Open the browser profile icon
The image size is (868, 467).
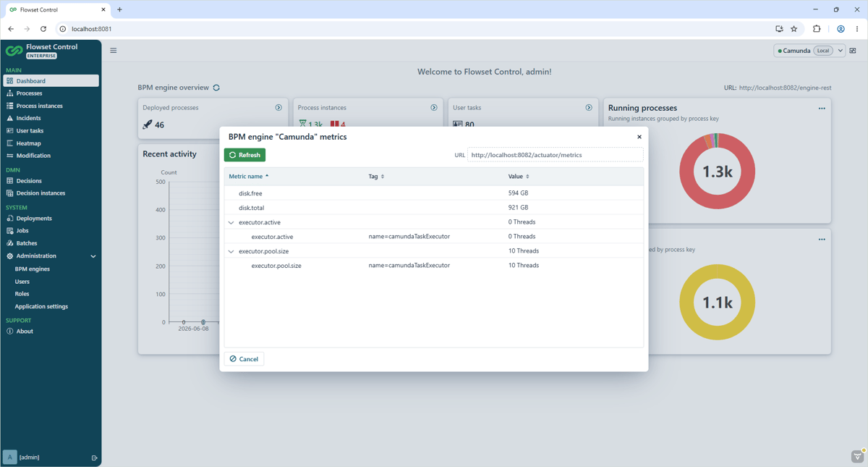pyautogui.click(x=841, y=29)
